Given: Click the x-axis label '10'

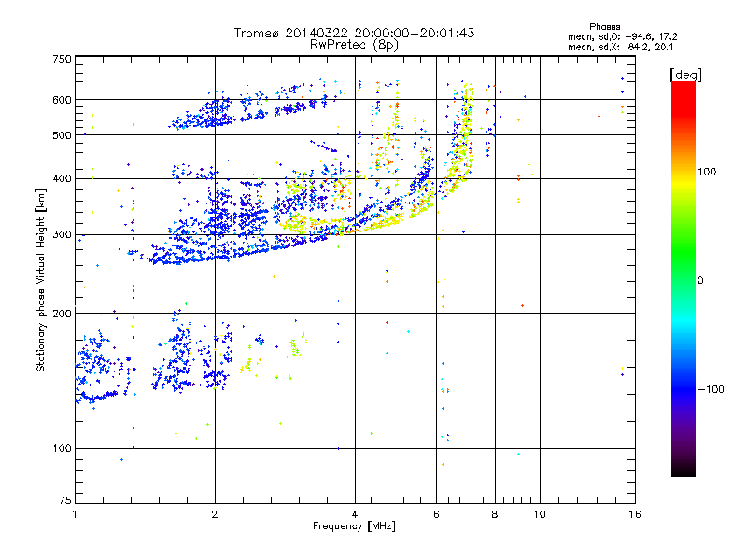Looking at the screenshot, I should click(540, 514).
